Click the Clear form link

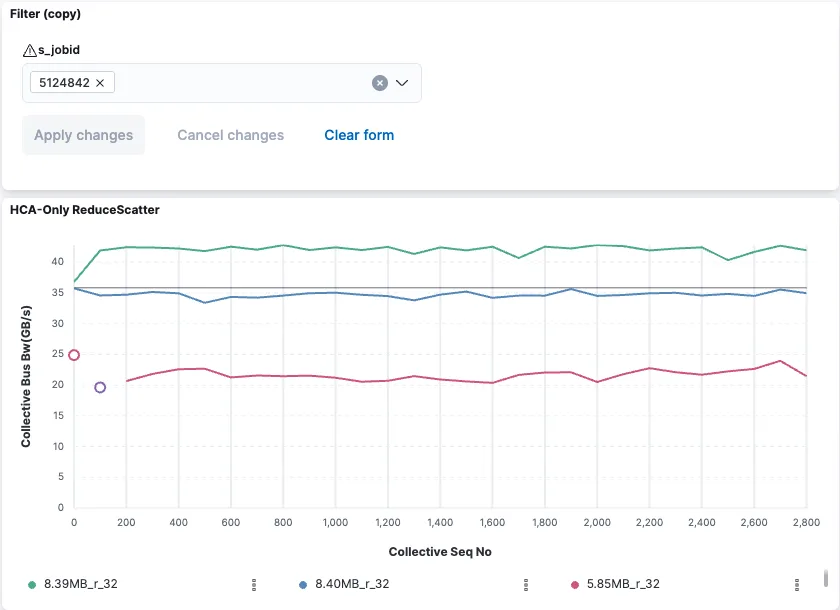[x=359, y=134]
